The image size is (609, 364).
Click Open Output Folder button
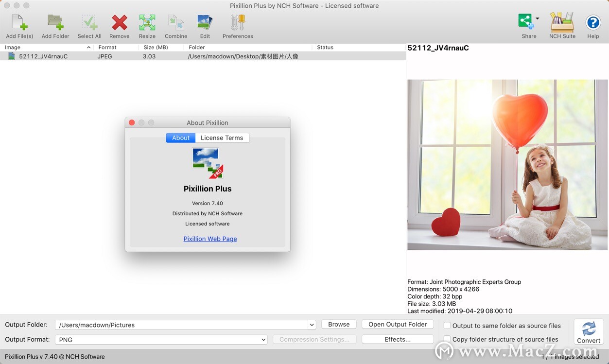coord(398,324)
